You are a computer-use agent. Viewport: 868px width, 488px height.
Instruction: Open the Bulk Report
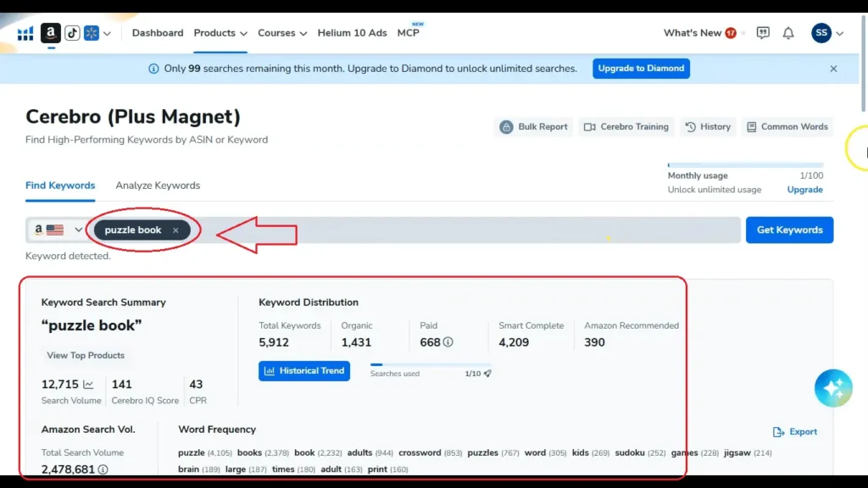coord(534,127)
